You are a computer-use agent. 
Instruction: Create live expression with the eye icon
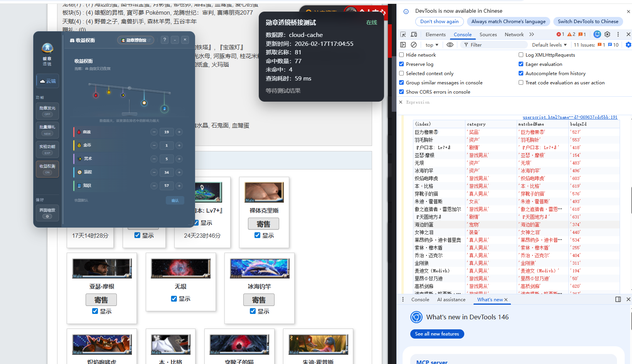pyautogui.click(x=450, y=45)
